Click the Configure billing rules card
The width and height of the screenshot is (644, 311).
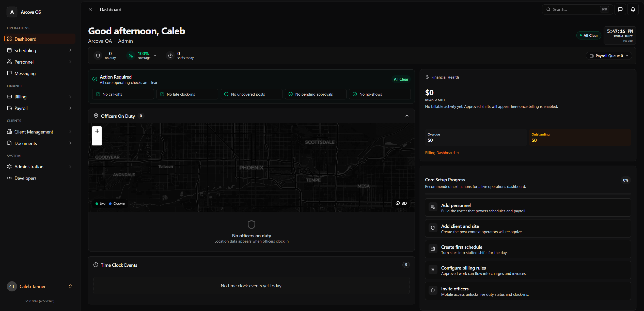(528, 270)
